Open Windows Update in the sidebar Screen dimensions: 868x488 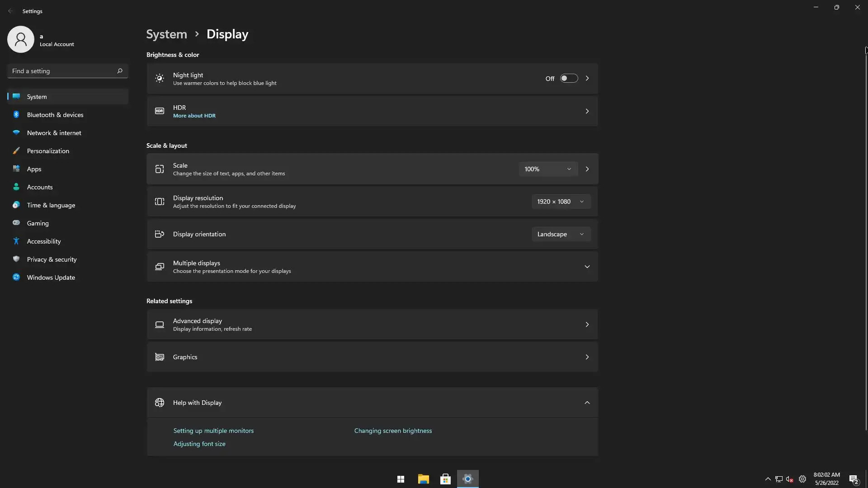(51, 277)
